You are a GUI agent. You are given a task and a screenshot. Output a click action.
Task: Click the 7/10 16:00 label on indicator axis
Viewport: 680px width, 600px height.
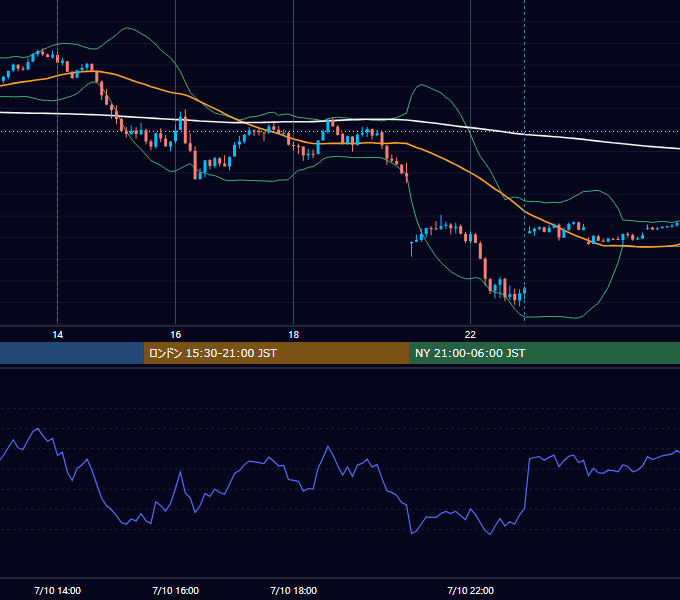click(x=175, y=590)
